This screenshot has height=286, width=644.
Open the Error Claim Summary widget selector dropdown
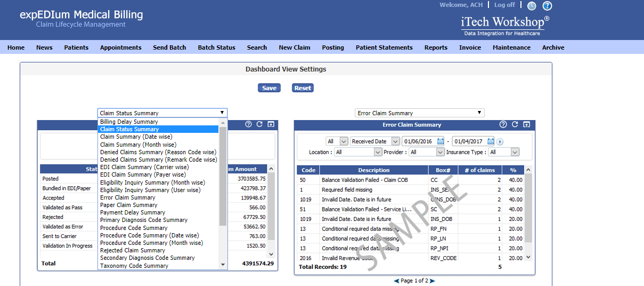[420, 113]
